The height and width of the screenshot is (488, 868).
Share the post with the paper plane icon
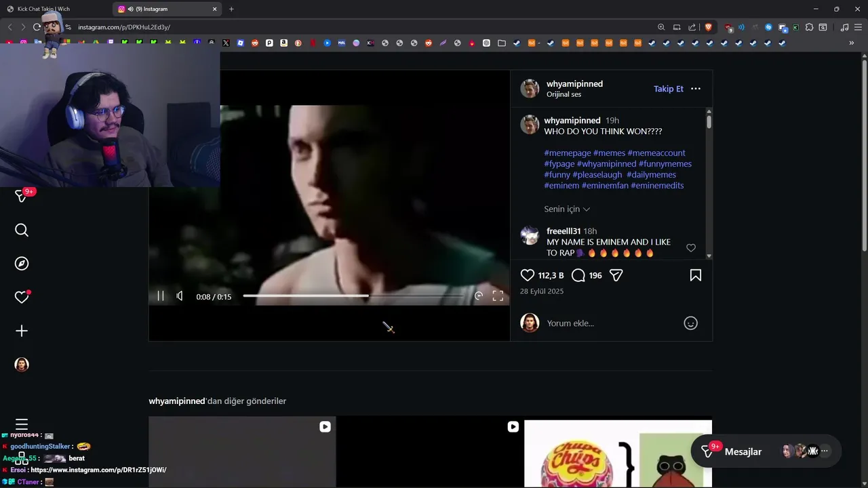click(x=616, y=275)
